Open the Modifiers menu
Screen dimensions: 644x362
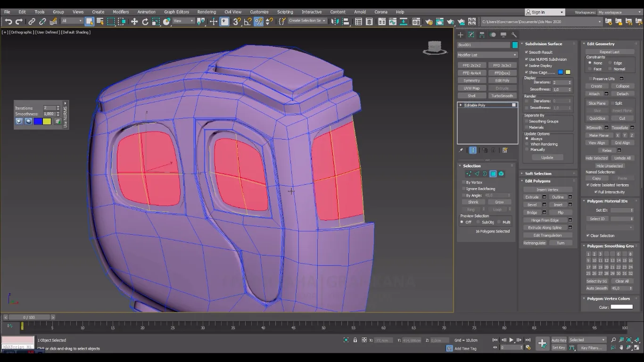click(121, 12)
